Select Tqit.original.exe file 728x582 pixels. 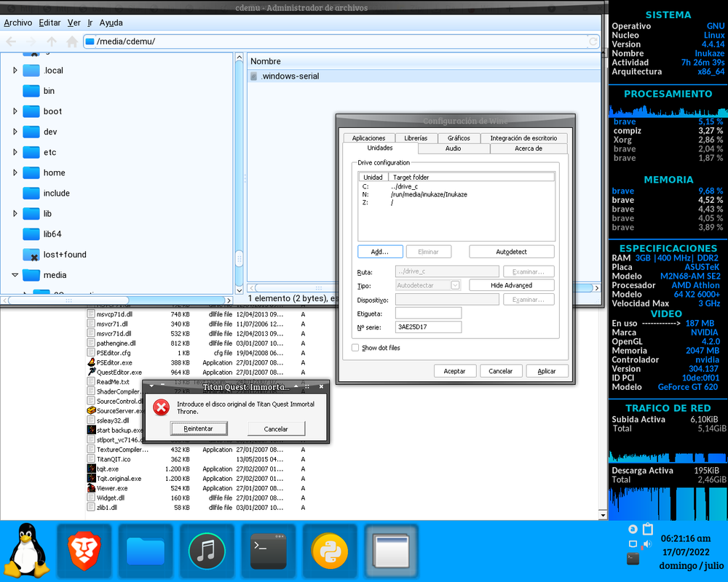119,479
